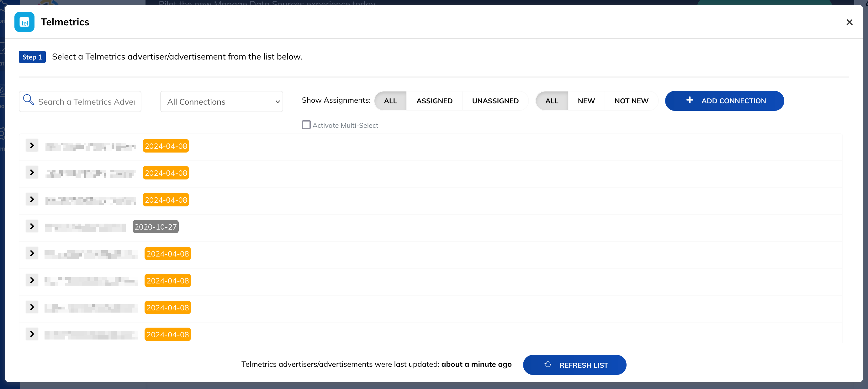Filter by ASSIGNED items
This screenshot has height=389, width=868.
pos(434,101)
